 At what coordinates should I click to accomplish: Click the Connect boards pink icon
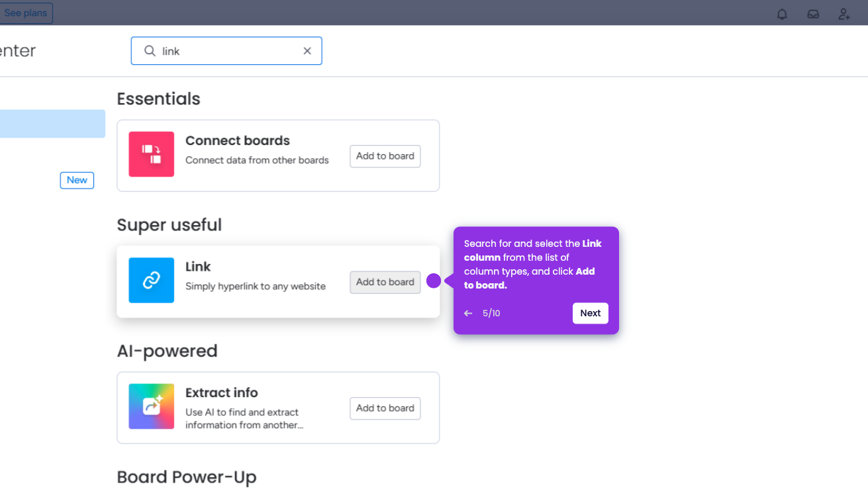(152, 154)
